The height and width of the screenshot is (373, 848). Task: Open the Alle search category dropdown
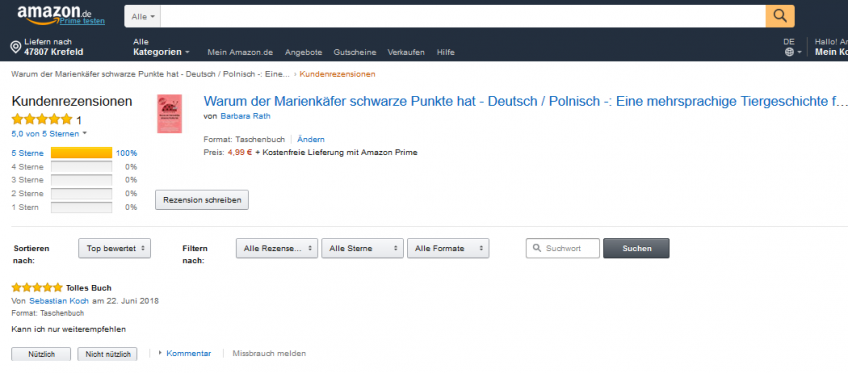click(143, 17)
